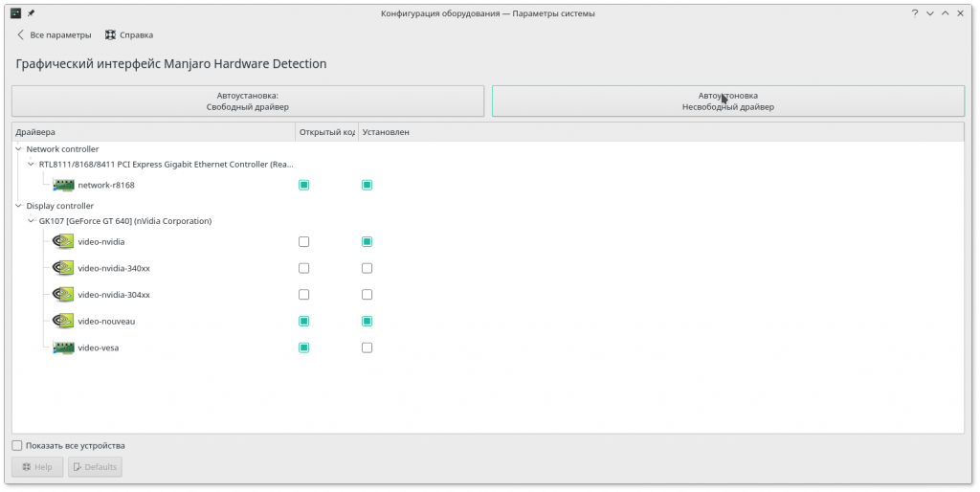Click the Драйвера column header
This screenshot has width=980, height=492.
[x=154, y=132]
